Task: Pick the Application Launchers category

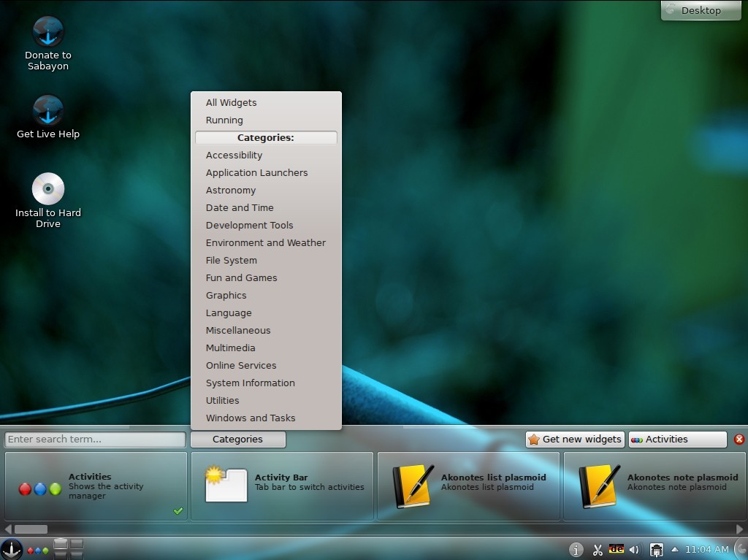Action: (266, 173)
